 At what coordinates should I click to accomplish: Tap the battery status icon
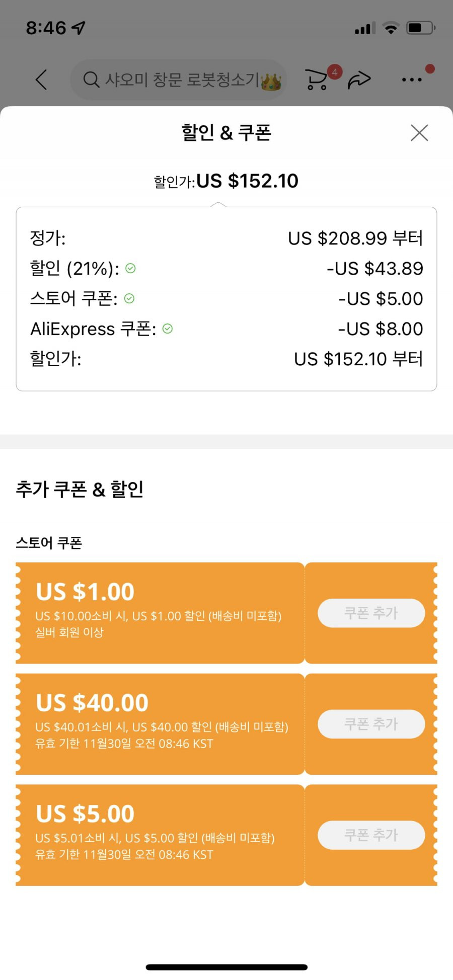tap(421, 28)
